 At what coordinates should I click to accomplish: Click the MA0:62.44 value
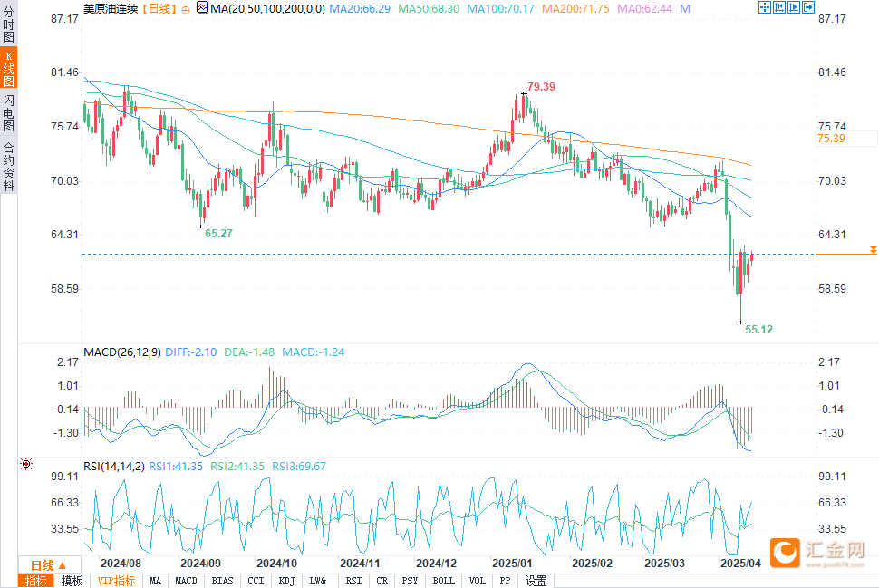(x=644, y=9)
